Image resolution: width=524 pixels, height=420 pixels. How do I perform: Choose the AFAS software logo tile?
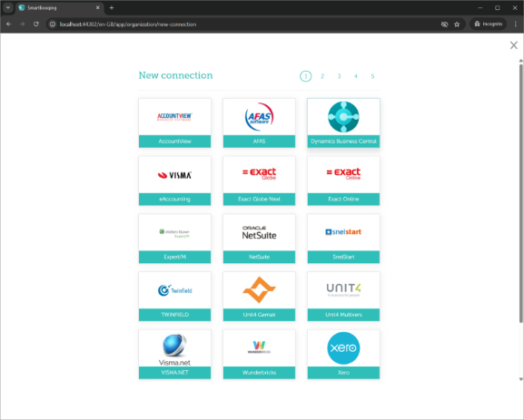point(259,122)
